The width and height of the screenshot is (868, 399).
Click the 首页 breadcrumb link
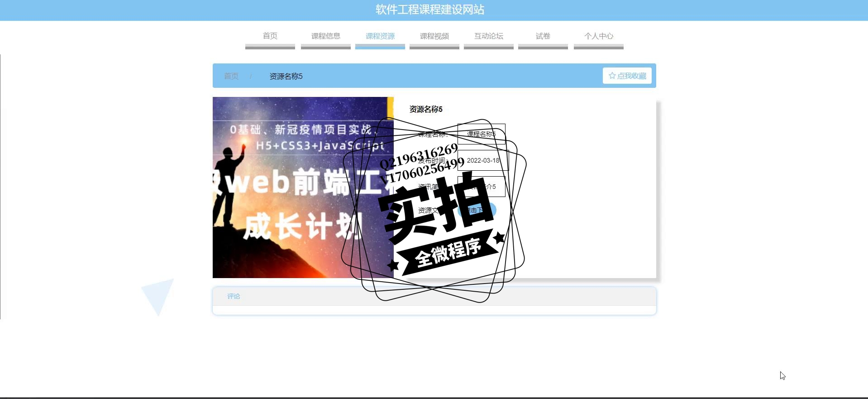(231, 76)
